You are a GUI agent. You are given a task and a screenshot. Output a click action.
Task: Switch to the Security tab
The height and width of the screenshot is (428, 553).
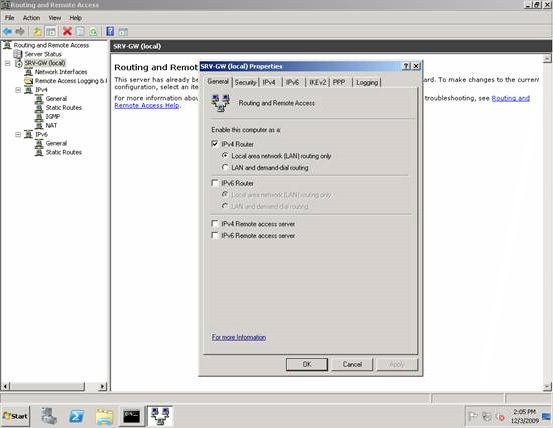[x=245, y=82]
